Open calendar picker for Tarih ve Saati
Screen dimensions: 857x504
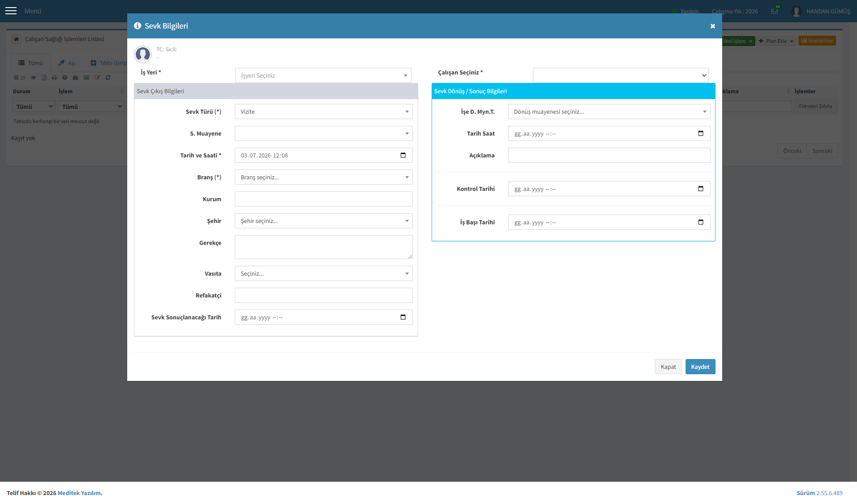[x=403, y=155]
